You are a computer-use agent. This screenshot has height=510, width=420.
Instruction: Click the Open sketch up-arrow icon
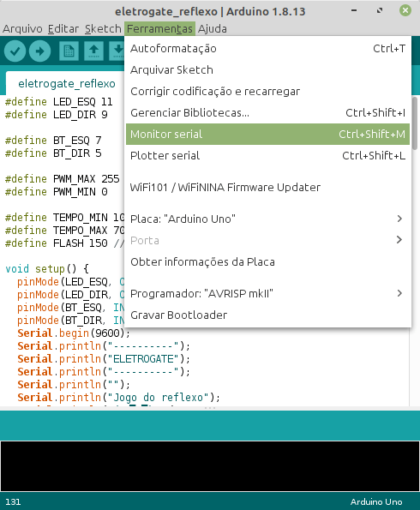93,51
